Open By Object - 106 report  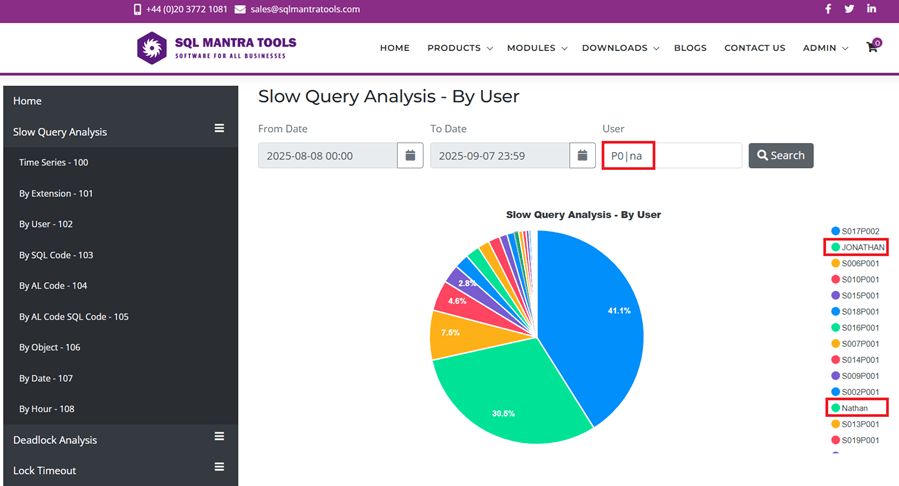tap(49, 347)
